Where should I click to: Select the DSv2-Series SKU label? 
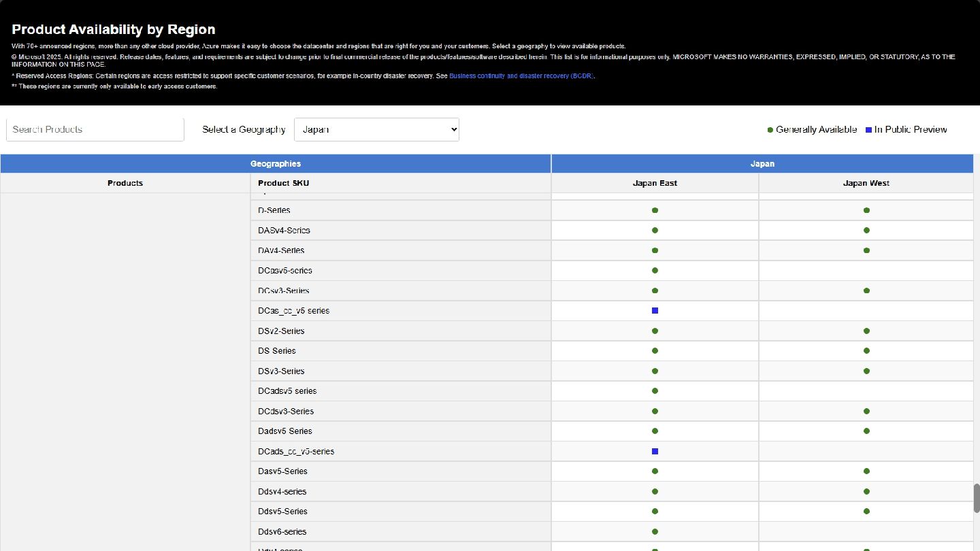pyautogui.click(x=281, y=331)
